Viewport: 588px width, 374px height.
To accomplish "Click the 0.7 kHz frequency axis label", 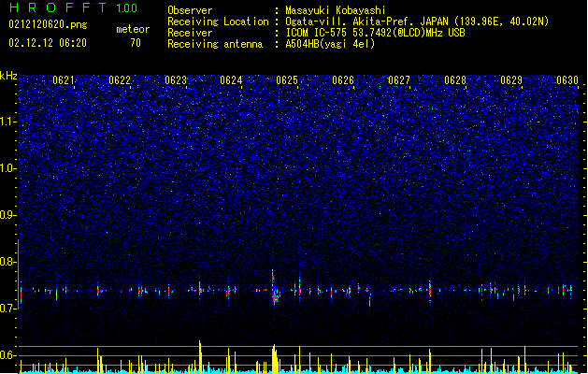I will point(8,309).
